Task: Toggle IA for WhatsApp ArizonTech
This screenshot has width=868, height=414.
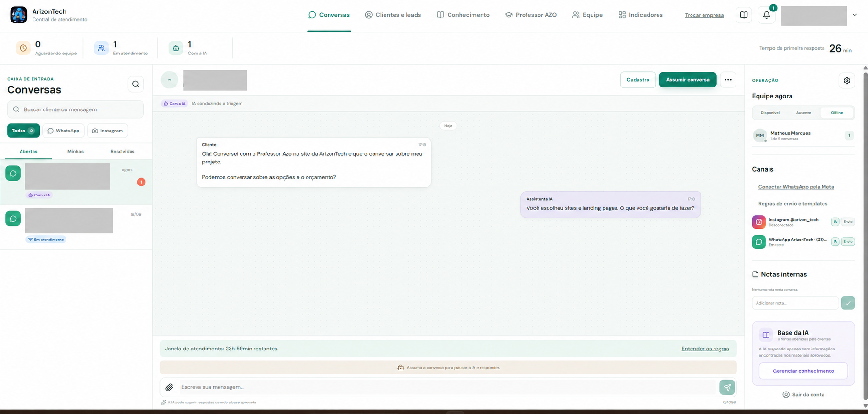Action: coord(835,242)
